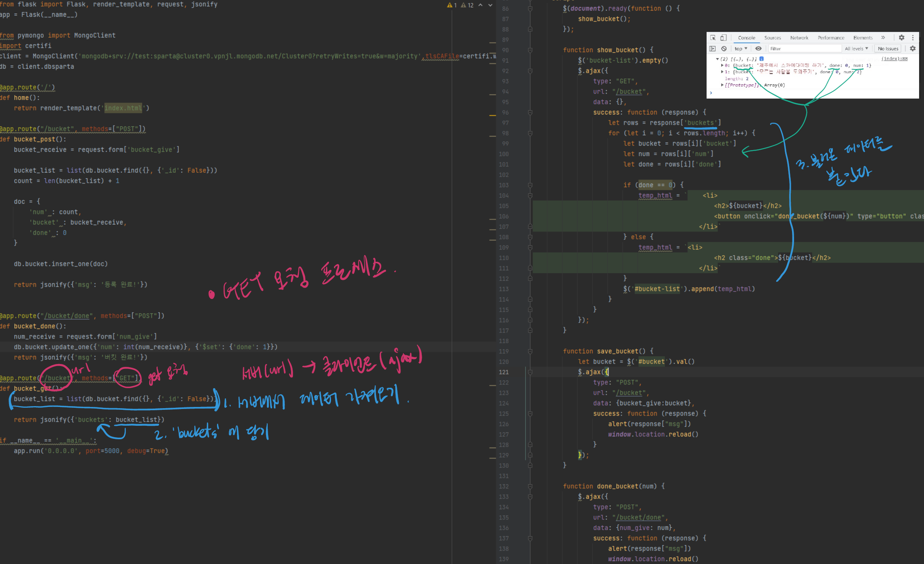
Task: Open DevTools settings gear in tab bar
Action: click(902, 38)
